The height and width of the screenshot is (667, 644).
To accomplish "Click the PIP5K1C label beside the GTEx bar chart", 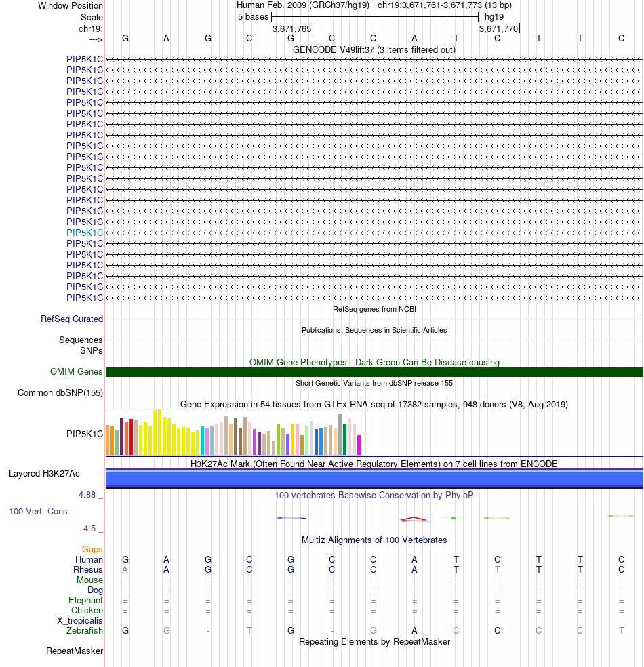I will tap(85, 434).
